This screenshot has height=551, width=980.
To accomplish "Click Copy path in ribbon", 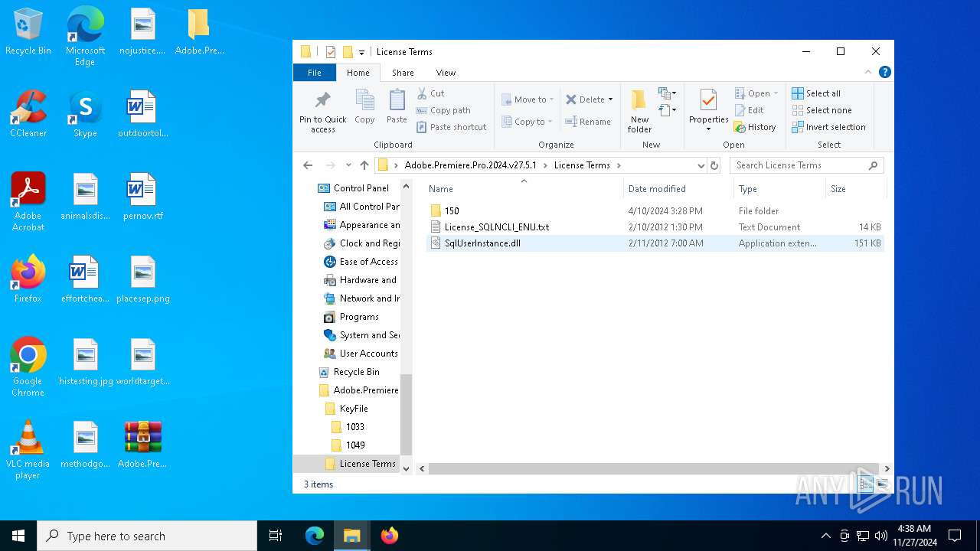I will click(443, 110).
